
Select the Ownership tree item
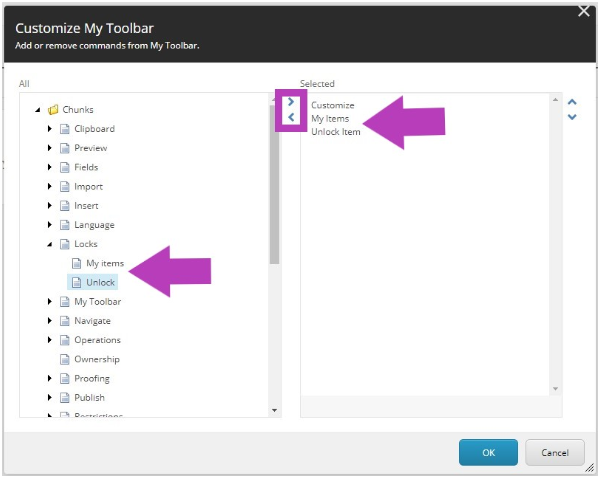(97, 359)
